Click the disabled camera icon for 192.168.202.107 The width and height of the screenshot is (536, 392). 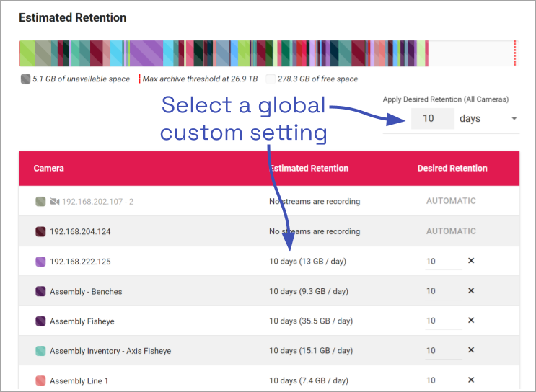pos(55,202)
